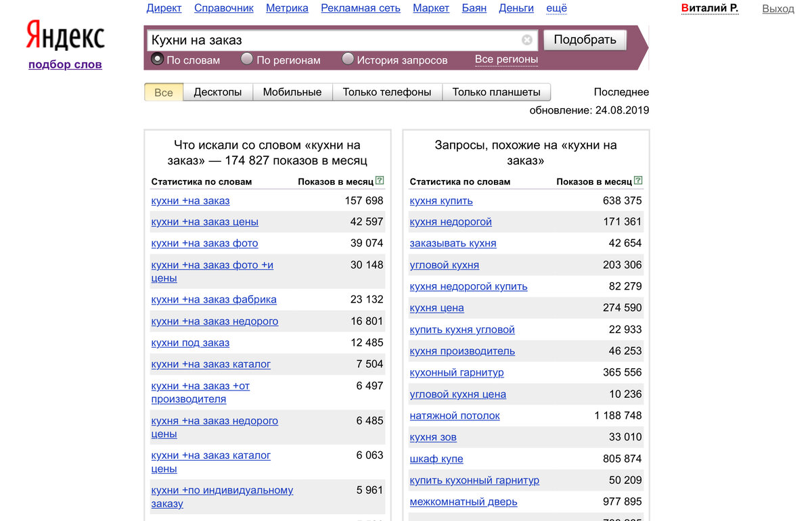Screen dimensions: 812x521
Task: Go to the Яндекс logo homepage
Action: tap(65, 35)
